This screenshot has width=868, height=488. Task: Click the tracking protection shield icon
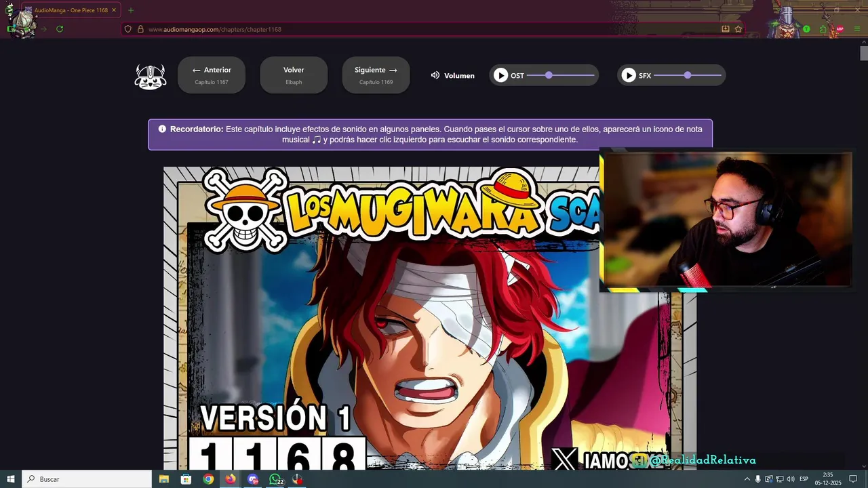[x=127, y=29]
